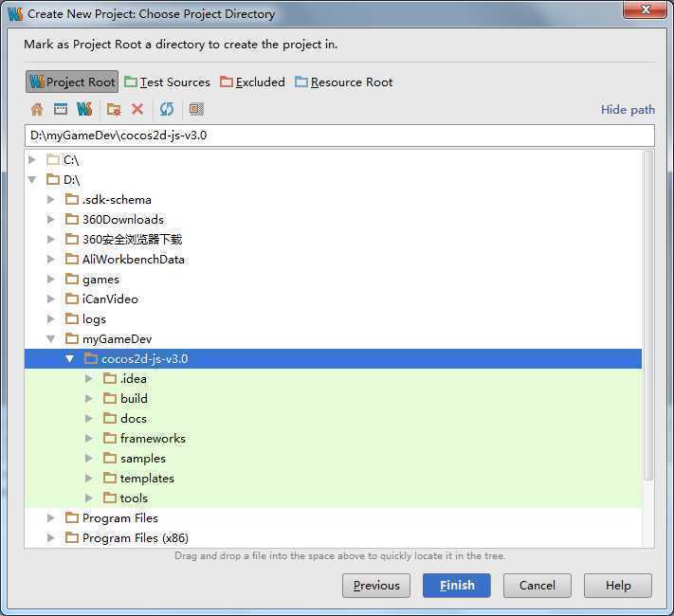Expand the .sdk-schema folder arrow
The height and width of the screenshot is (616, 674).
51,199
